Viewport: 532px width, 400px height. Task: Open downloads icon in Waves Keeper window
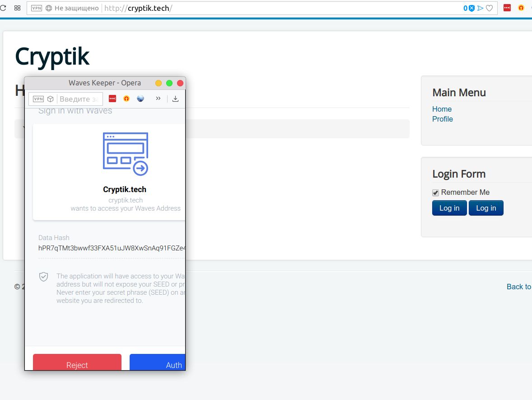(x=175, y=99)
